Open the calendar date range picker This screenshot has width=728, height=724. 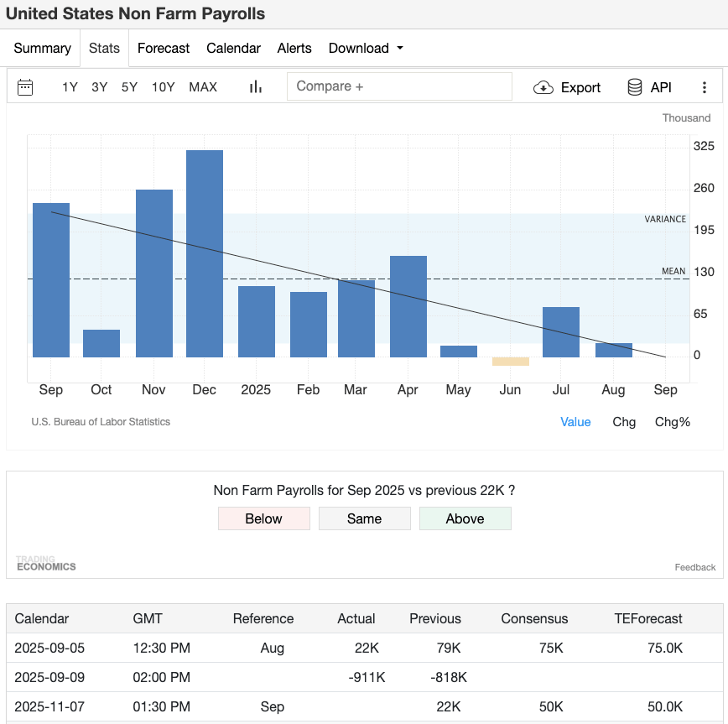[25, 86]
